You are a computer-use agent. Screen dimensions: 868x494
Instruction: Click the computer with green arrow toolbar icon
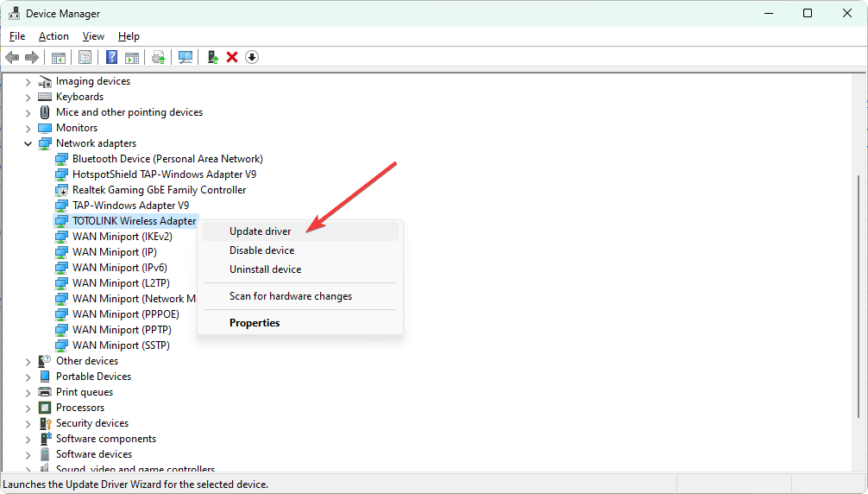(212, 57)
